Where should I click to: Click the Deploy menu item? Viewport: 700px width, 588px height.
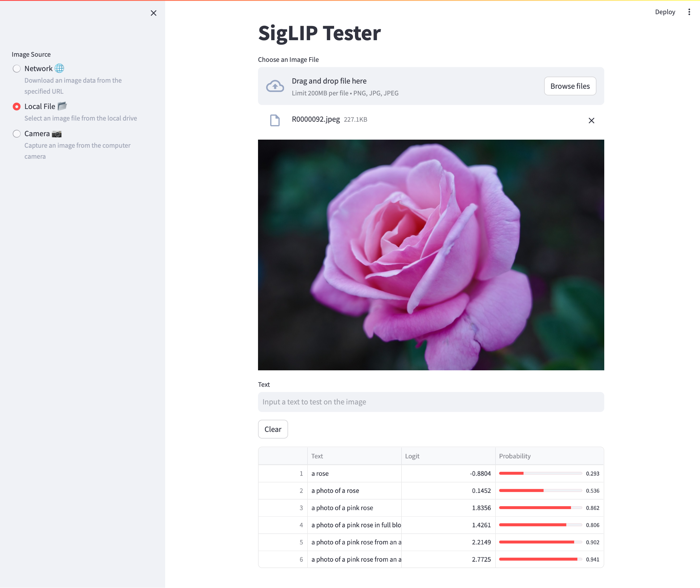click(x=665, y=12)
